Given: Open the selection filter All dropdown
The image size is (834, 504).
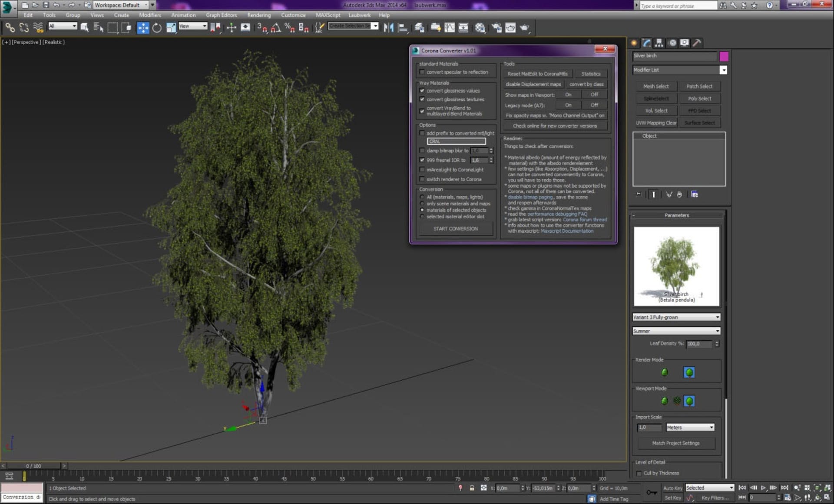Looking at the screenshot, I should pos(63,26).
